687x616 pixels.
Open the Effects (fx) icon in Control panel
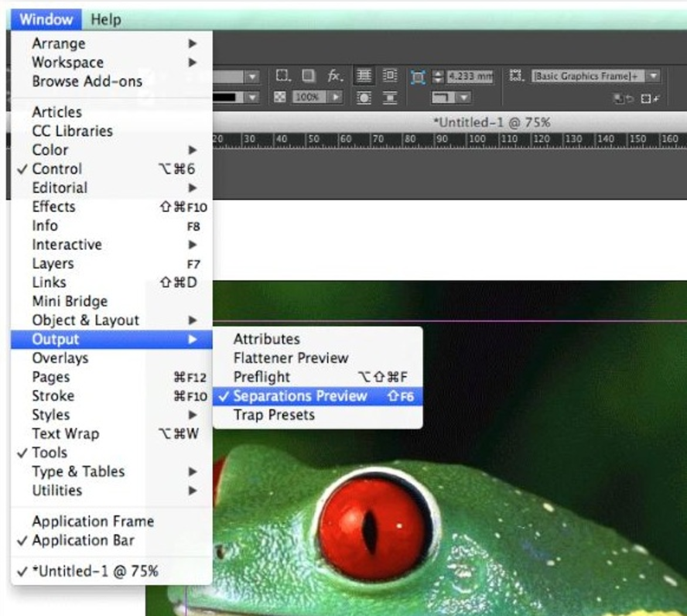coord(334,75)
